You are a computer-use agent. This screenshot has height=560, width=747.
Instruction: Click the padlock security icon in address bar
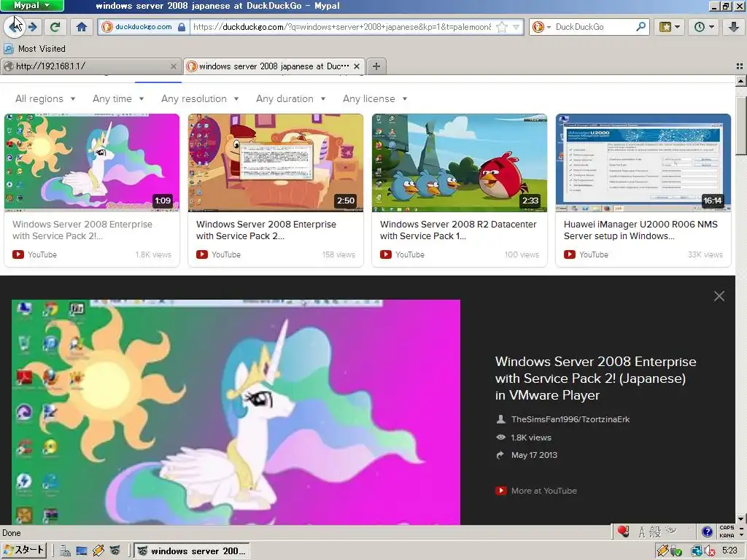click(x=182, y=27)
